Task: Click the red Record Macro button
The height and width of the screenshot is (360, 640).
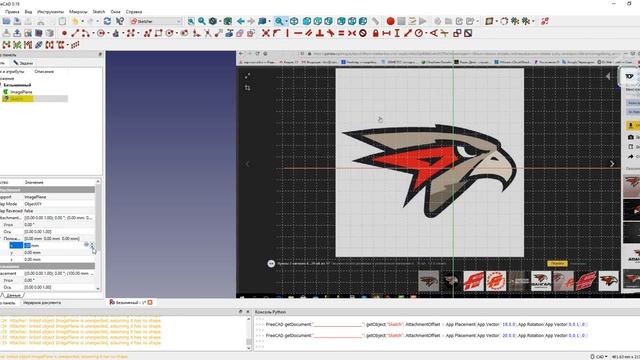Action: pyautogui.click(x=390, y=21)
